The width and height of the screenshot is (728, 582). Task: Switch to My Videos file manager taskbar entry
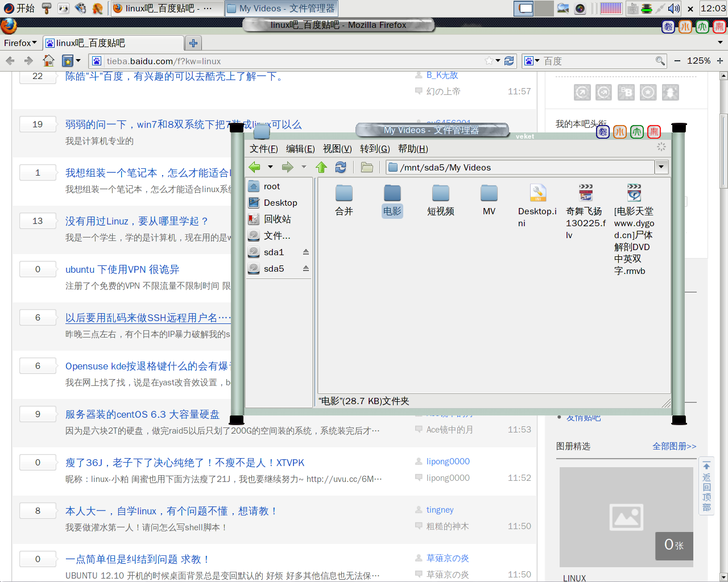282,8
